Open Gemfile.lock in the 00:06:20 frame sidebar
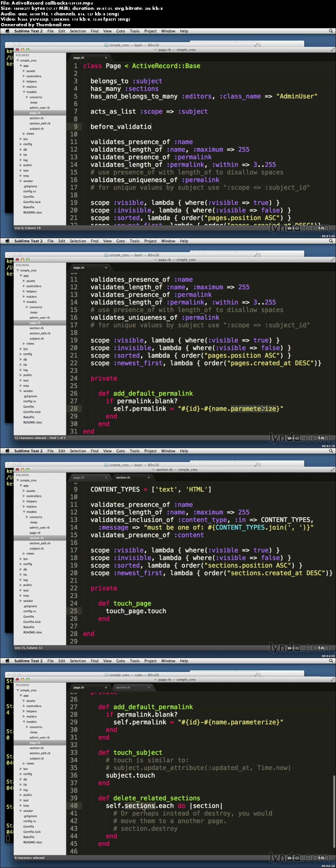Screen dimensions: 336x868 click(x=32, y=832)
